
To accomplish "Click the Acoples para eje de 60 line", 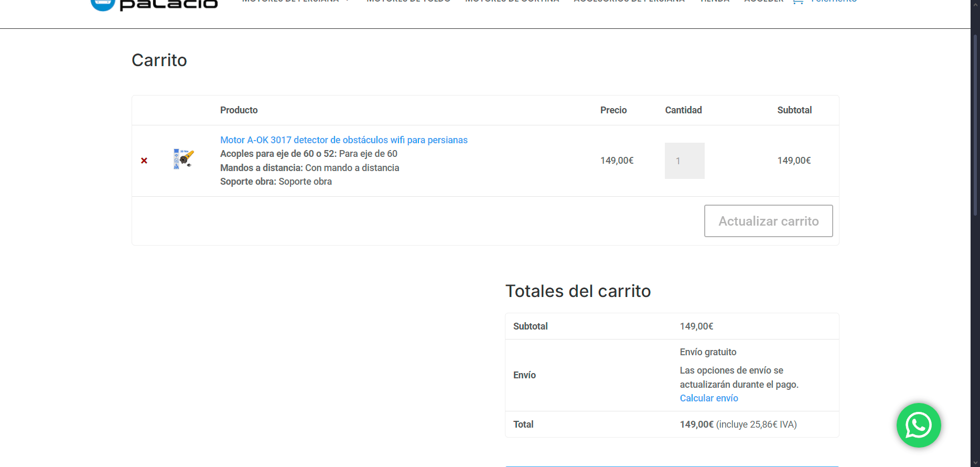I will (x=309, y=154).
